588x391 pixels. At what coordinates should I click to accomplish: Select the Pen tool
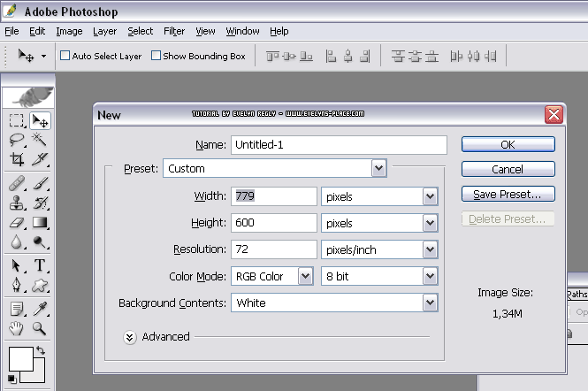(17, 285)
